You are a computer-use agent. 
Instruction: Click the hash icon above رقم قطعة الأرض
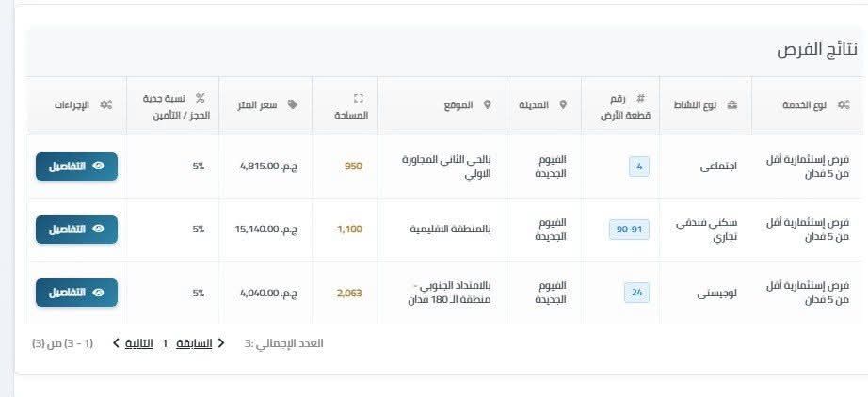(x=641, y=99)
